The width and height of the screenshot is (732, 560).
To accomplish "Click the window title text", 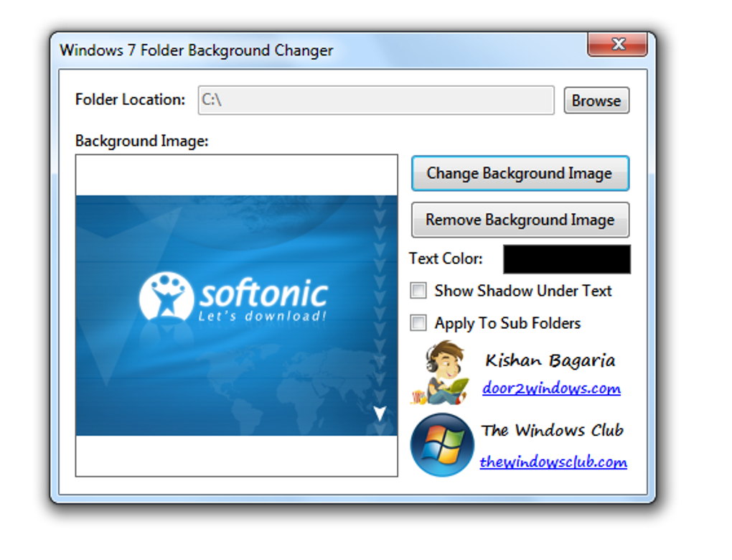I will click(197, 50).
